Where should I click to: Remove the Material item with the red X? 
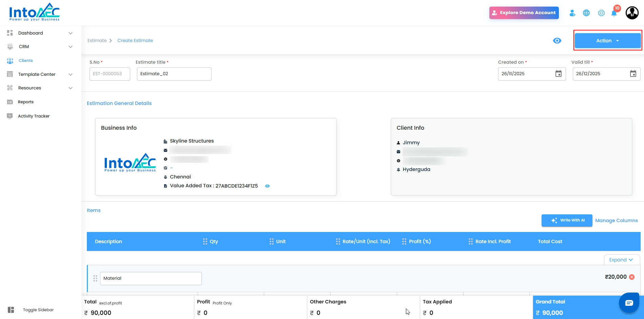click(x=632, y=277)
